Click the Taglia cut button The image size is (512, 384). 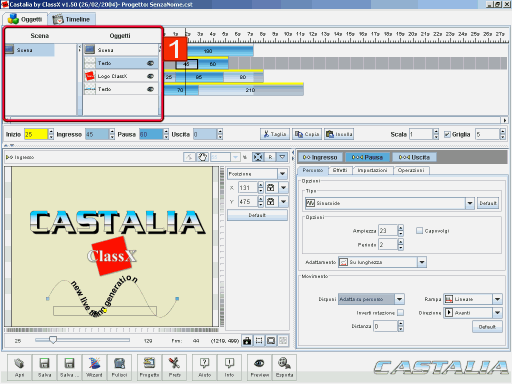click(275, 134)
